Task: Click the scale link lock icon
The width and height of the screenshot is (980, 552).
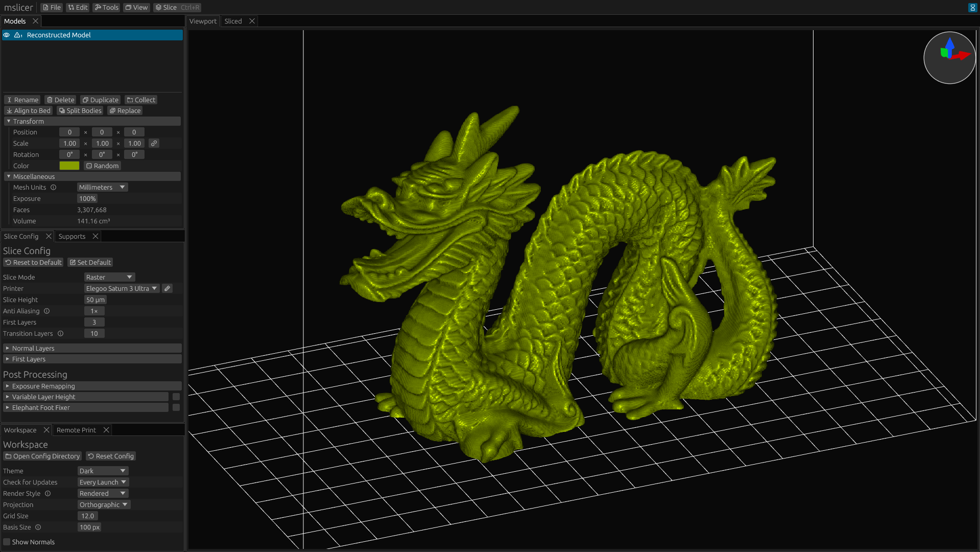Action: [154, 144]
